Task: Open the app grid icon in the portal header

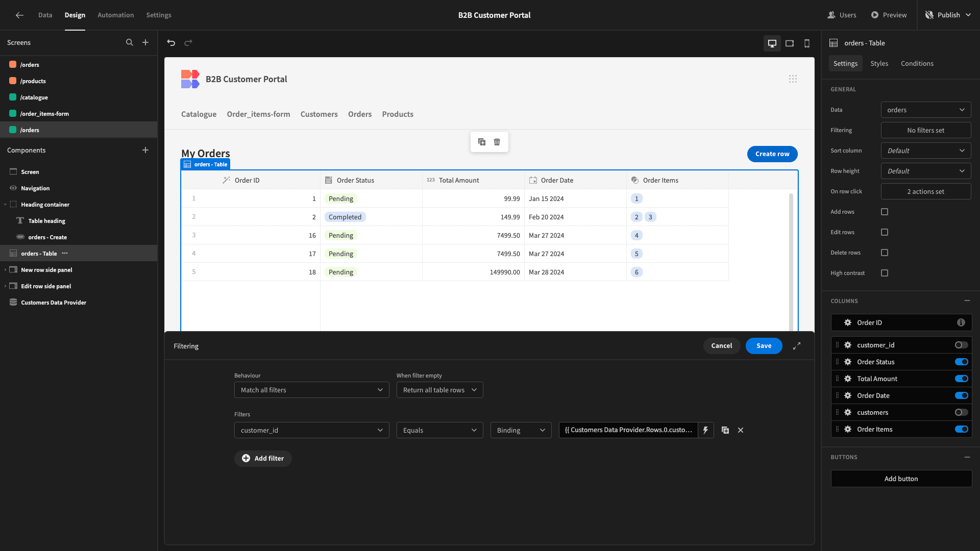Action: pos(793,79)
